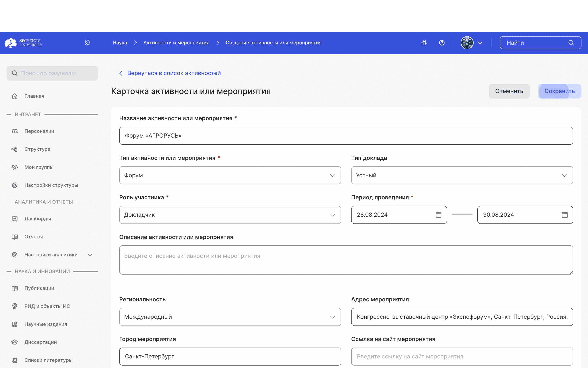Screen dimensions: 588x368
Task: Open РИД и объекты ИС section label
Action: (x=47, y=306)
